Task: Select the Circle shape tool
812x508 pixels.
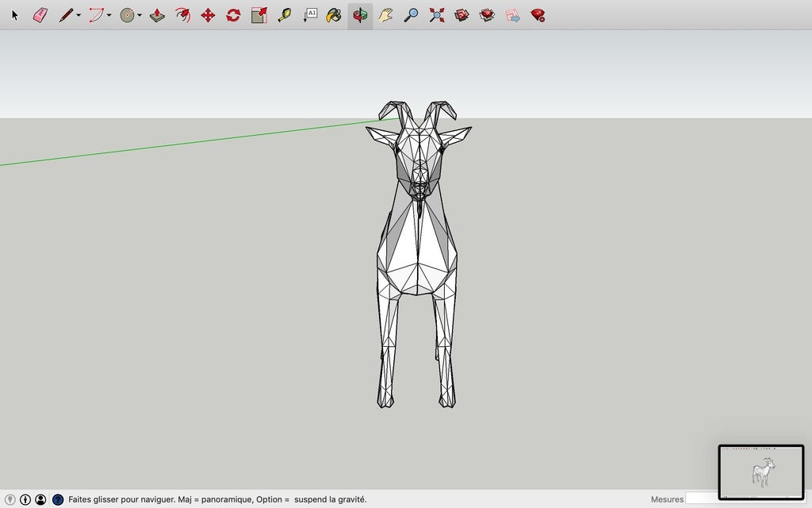Action: click(125, 14)
